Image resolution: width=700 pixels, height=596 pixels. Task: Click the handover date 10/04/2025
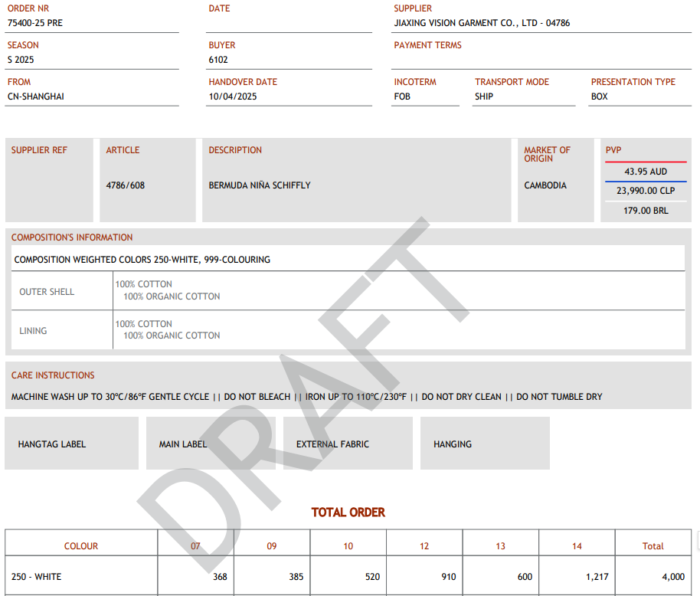[233, 97]
